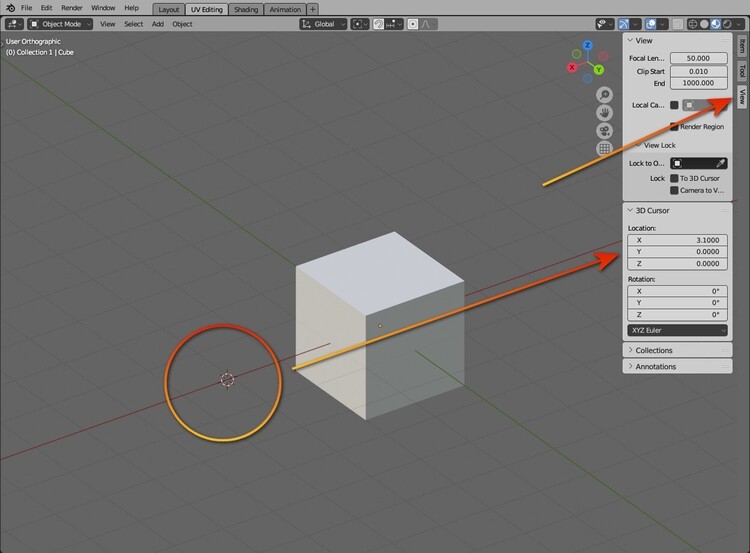The image size is (750, 553).
Task: Click the Blender logo icon
Action: [9, 8]
